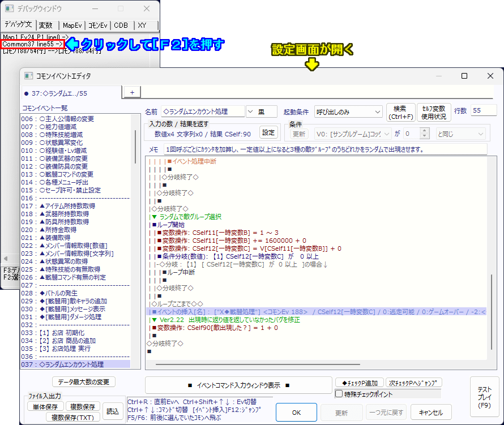
Task: Select 010 : ○経験値・Lv増減 in the list
Action: coord(76,151)
